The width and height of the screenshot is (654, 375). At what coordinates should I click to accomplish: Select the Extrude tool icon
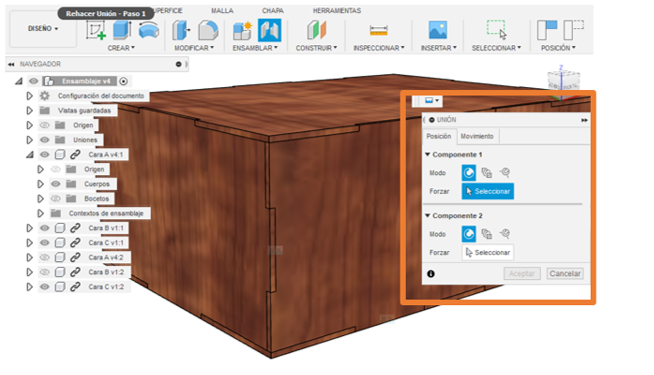pos(122,30)
